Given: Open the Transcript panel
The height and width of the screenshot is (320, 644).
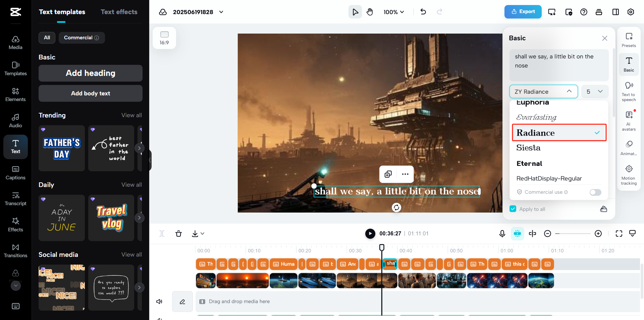Looking at the screenshot, I should [15, 199].
